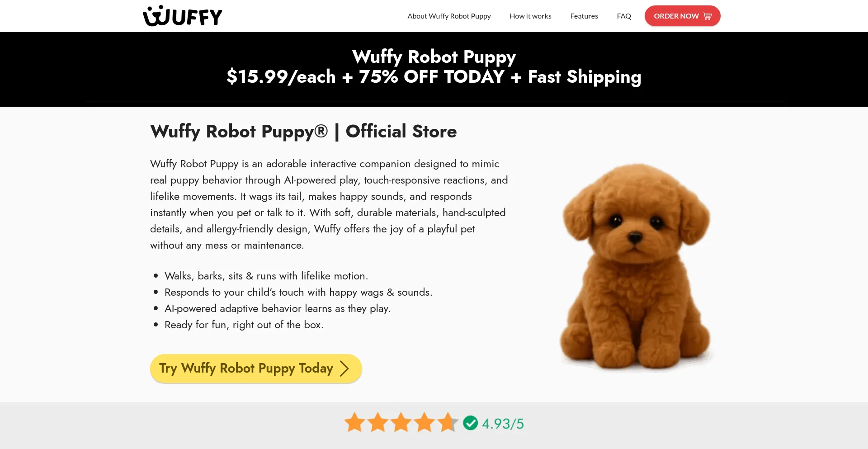Screen dimensions: 868x449
Task: Open the About Wuffy Robot Puppy page
Action: [448, 16]
